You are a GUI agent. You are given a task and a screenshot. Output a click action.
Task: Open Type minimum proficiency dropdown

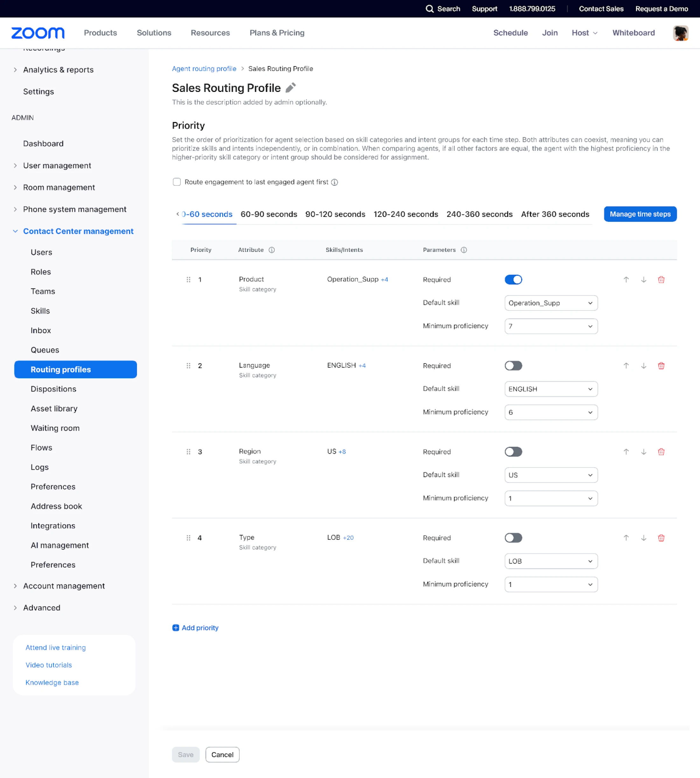coord(551,584)
